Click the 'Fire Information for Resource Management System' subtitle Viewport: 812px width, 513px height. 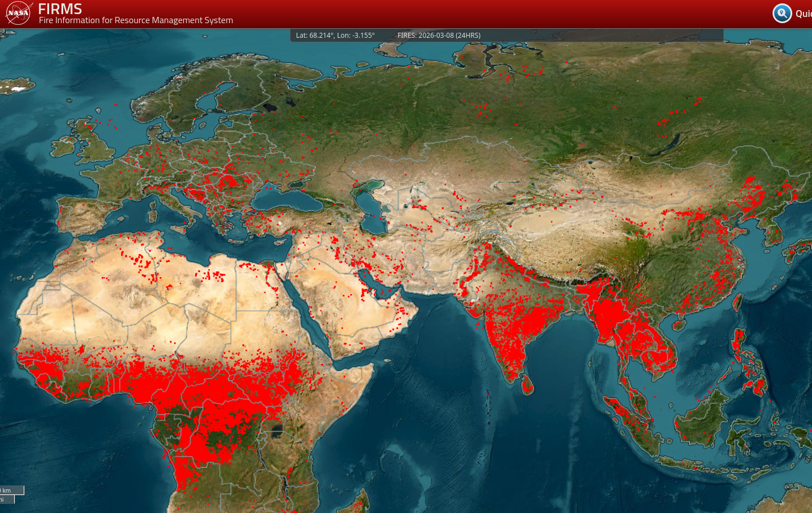tap(136, 20)
